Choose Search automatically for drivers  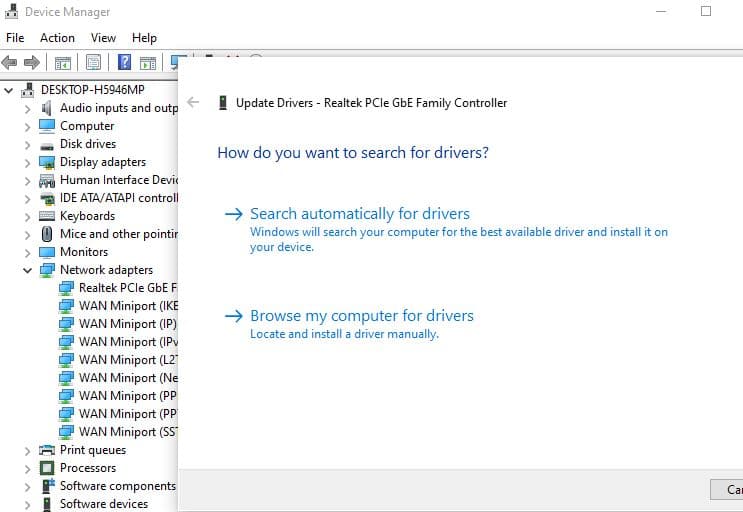359,214
